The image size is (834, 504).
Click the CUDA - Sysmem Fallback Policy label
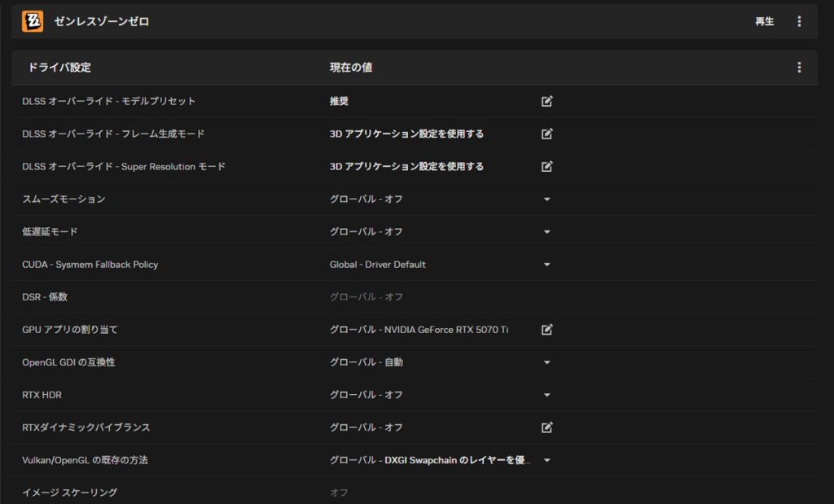(x=90, y=265)
